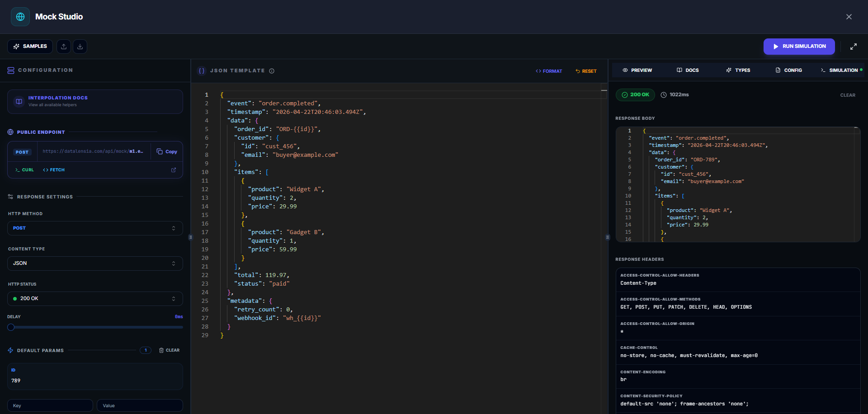Switch to the Preview tab
The image size is (868, 414).
(637, 71)
